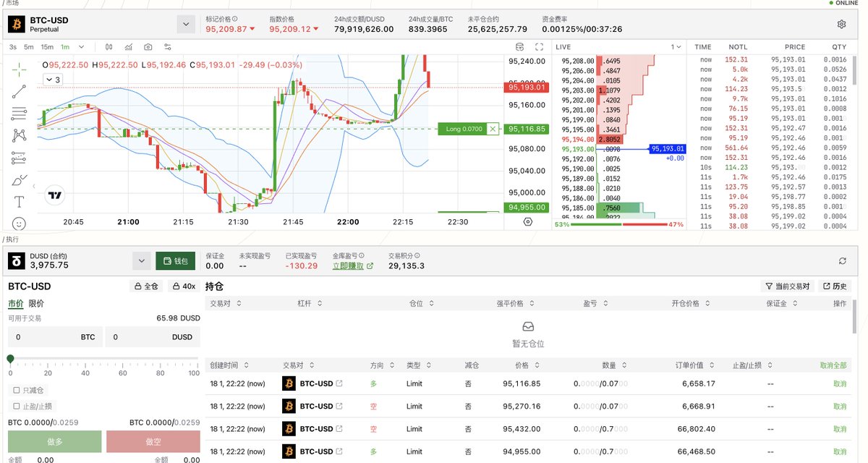
Task: Open 历史 order history
Action: pos(833,286)
